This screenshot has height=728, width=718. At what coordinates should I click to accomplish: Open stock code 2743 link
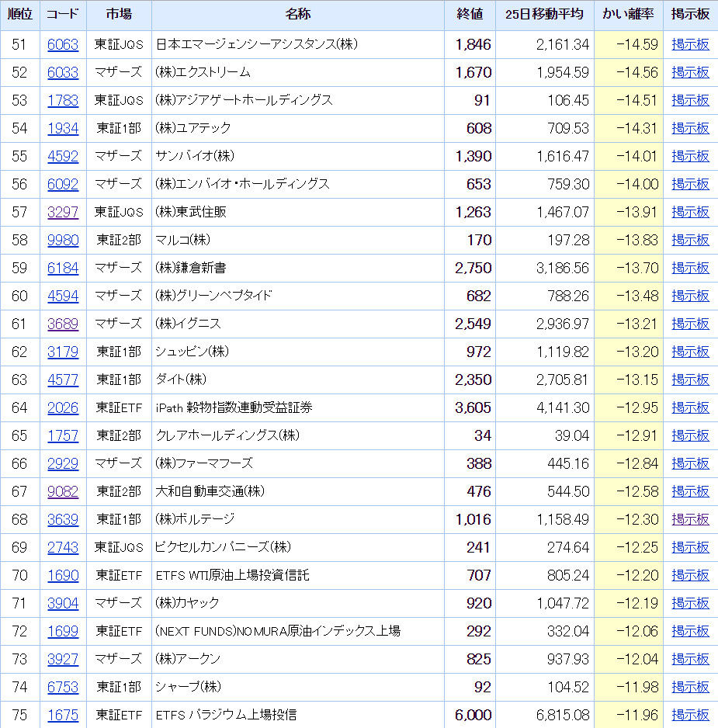point(63,547)
